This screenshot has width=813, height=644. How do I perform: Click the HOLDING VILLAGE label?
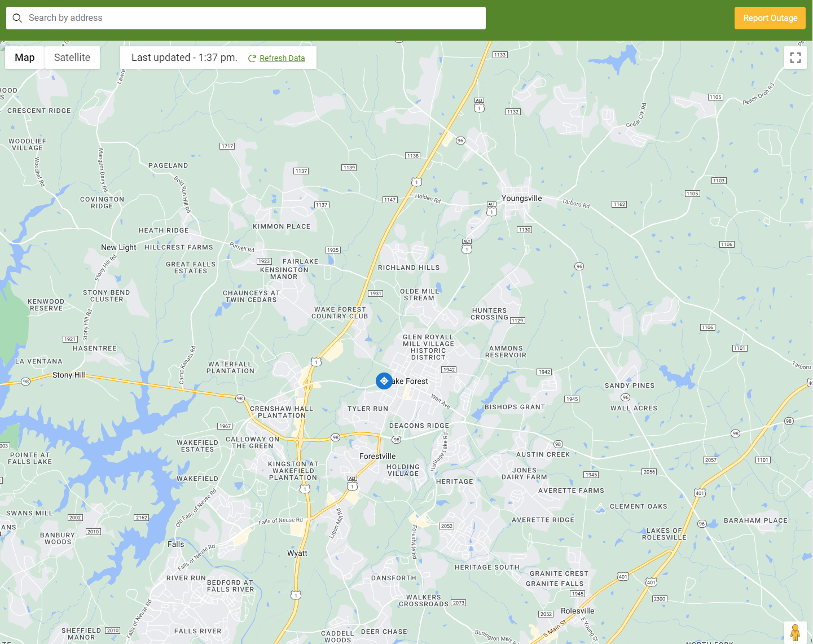pyautogui.click(x=403, y=470)
